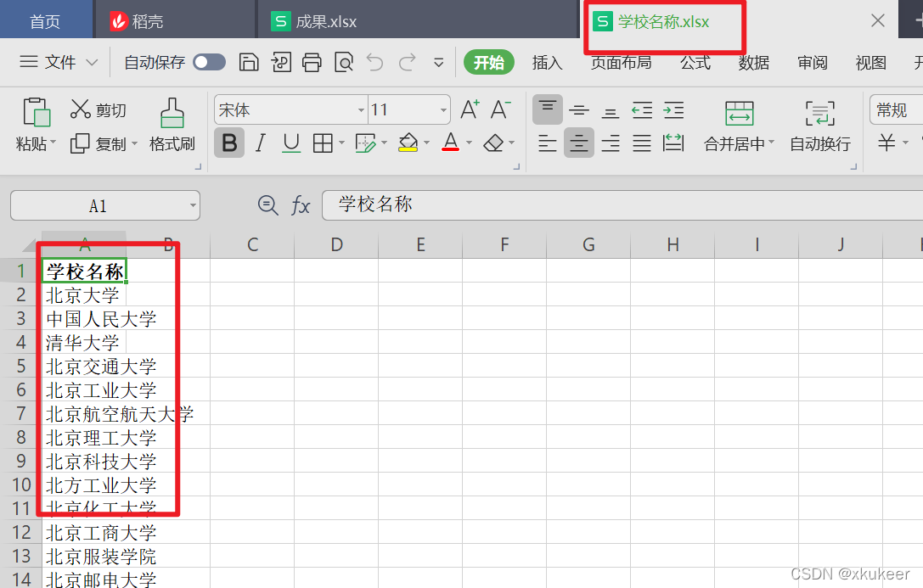
Task: Click the Paste clipboard icon
Action: click(36, 112)
